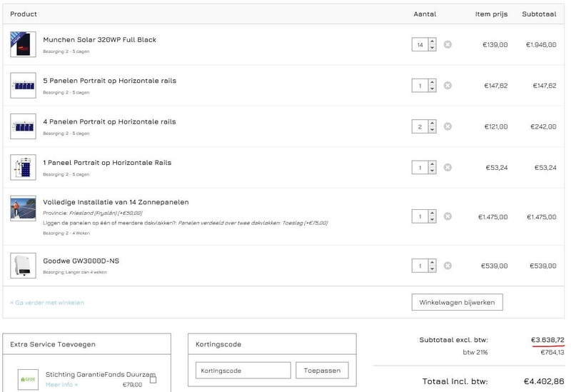Click Ga verder met winkelen link
The image size is (571, 392).
(47, 303)
